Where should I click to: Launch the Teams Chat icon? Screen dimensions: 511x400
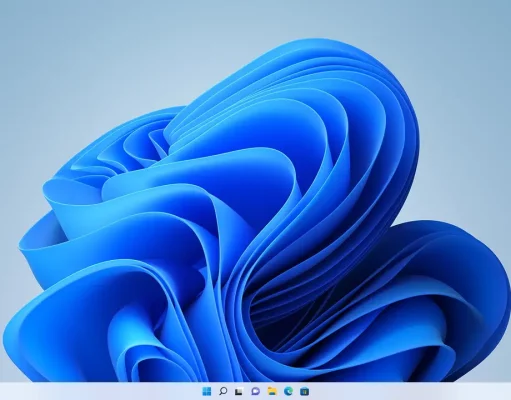click(x=256, y=391)
